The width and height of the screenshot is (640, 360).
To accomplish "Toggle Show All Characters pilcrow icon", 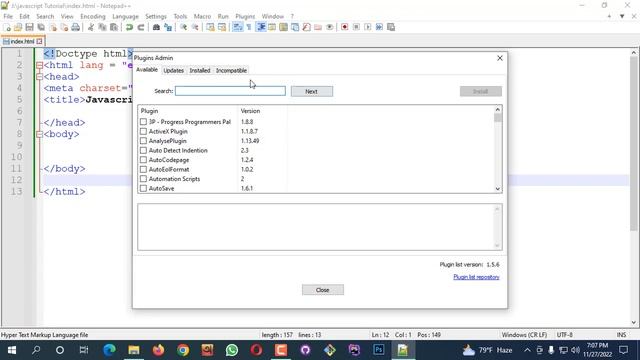I will point(249,27).
